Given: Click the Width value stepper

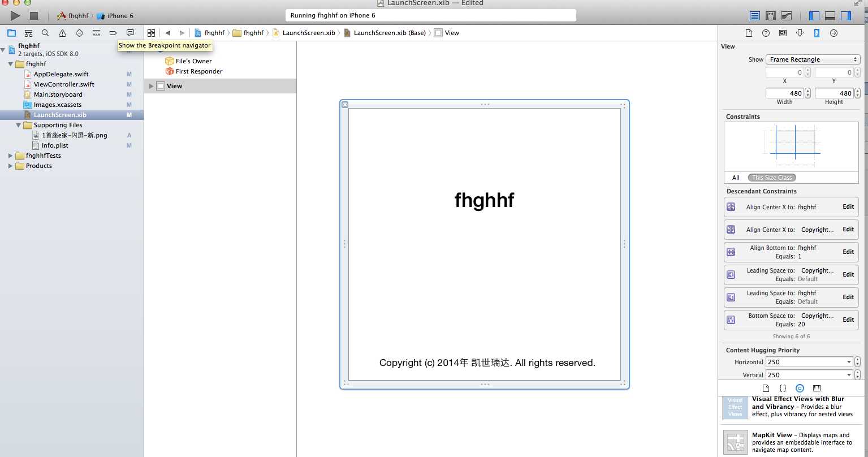Looking at the screenshot, I should pos(807,93).
